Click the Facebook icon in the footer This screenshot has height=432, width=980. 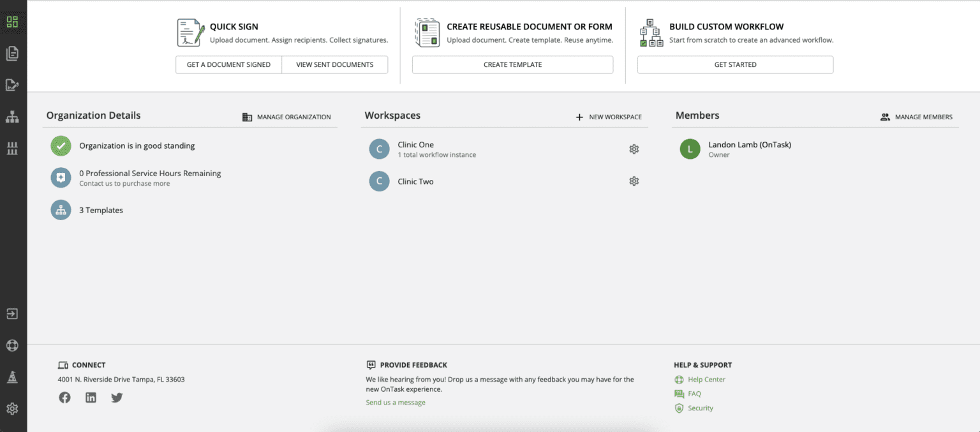click(64, 397)
